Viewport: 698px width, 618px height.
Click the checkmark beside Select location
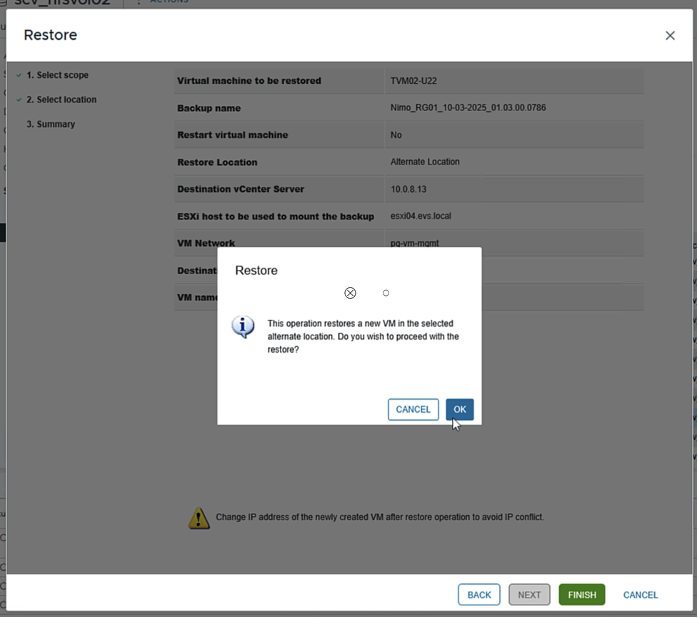[19, 100]
